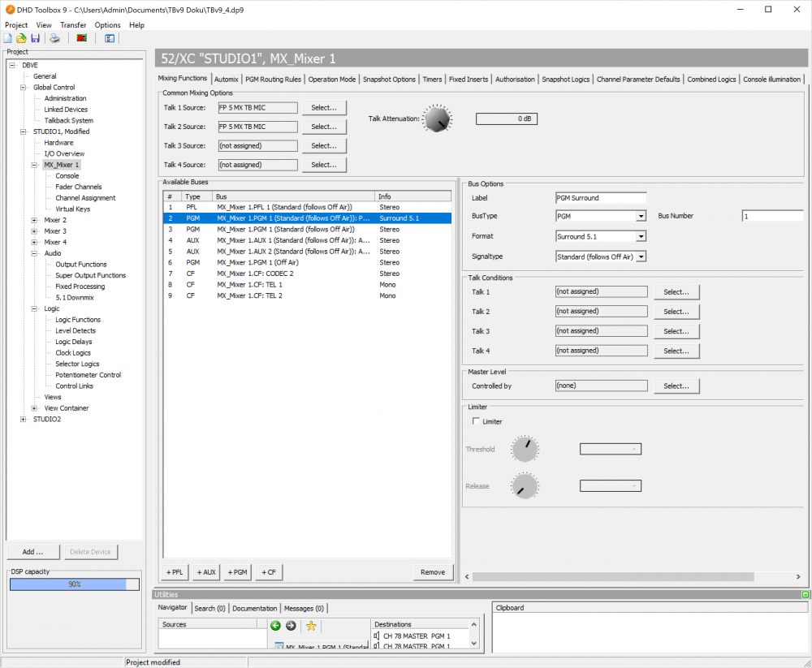The image size is (812, 668).
Task: Open the Transfer menu
Action: [x=73, y=24]
